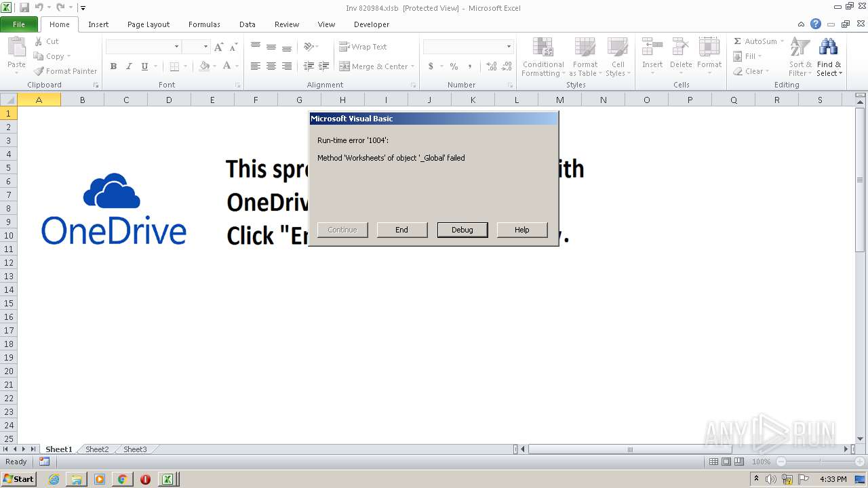The image size is (868, 488).
Task: Open Find & Select binoculars menu
Action: click(x=829, y=58)
